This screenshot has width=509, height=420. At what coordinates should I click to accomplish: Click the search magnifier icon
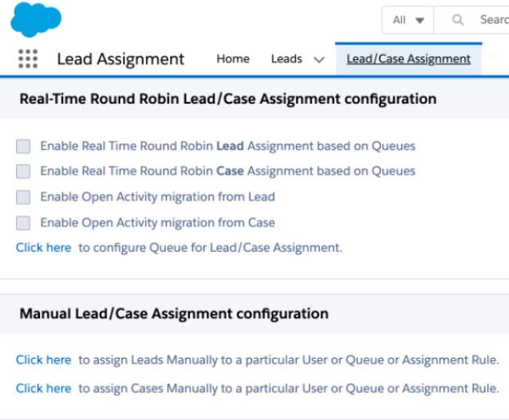[x=458, y=20]
